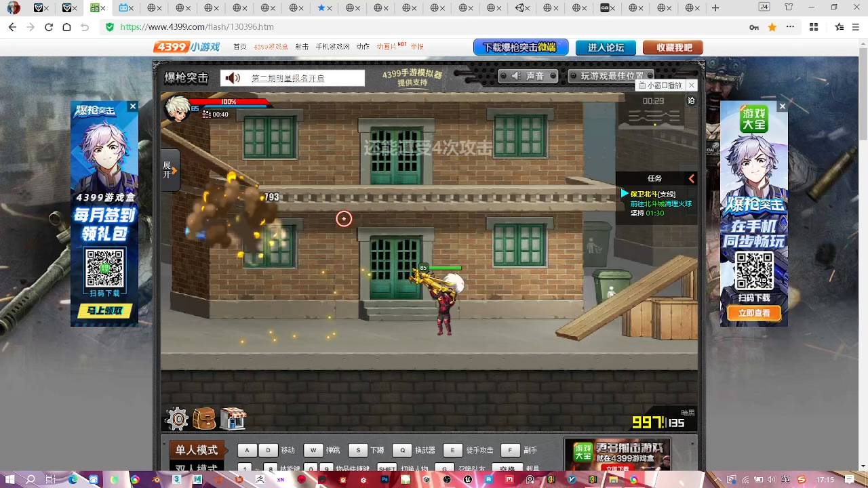Click the browser back arrow
Image resolution: width=868 pixels, height=488 pixels.
pyautogui.click(x=12, y=27)
